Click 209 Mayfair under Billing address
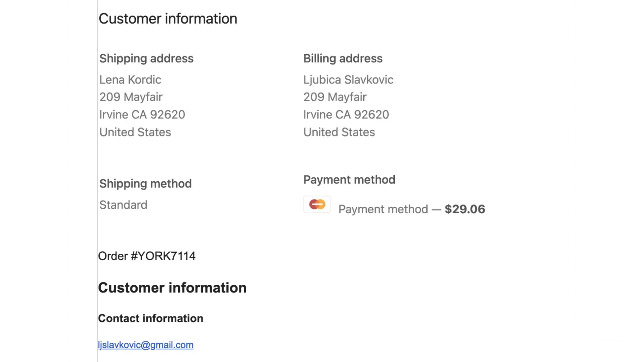The height and width of the screenshot is (362, 644). click(335, 97)
